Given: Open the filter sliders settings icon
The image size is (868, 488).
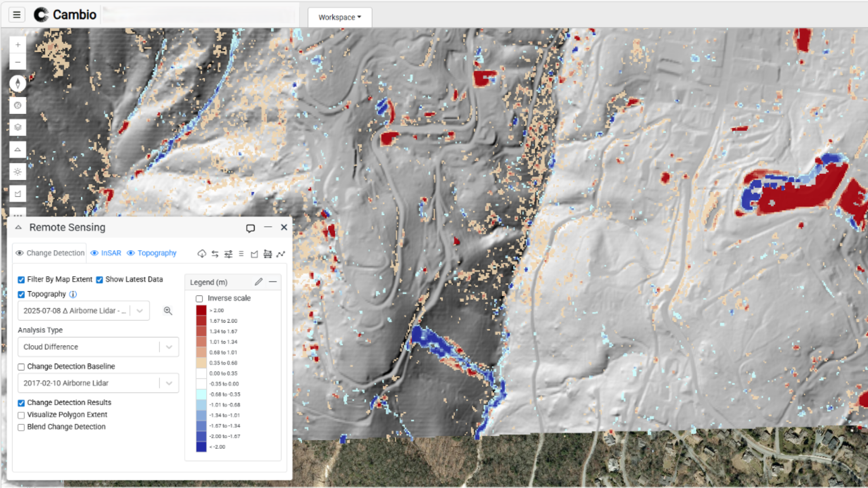Looking at the screenshot, I should click(228, 254).
